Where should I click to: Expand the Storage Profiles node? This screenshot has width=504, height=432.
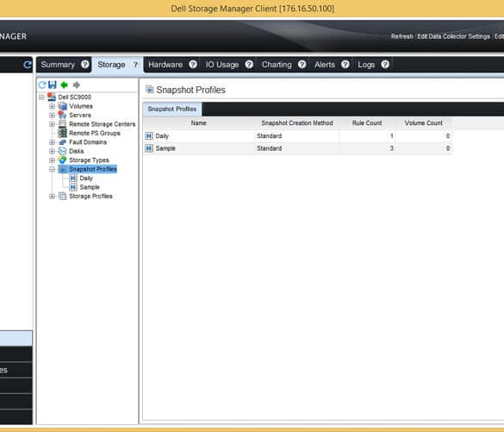coord(52,197)
